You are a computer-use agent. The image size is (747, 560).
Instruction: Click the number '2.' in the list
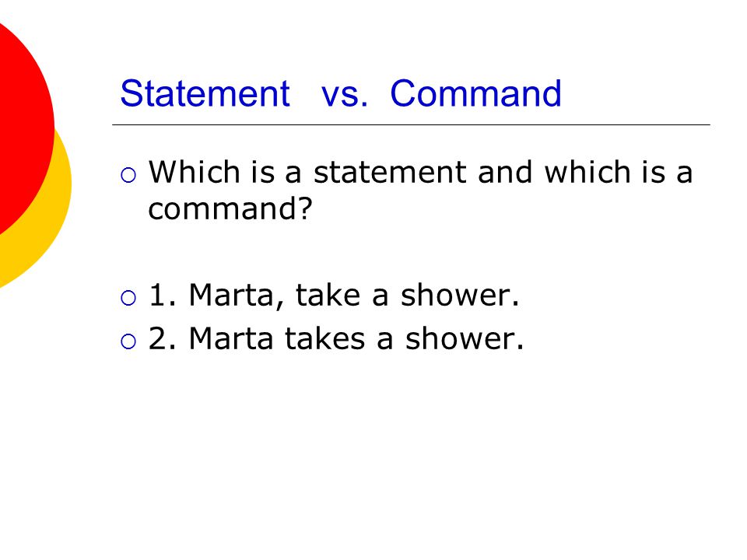163,338
